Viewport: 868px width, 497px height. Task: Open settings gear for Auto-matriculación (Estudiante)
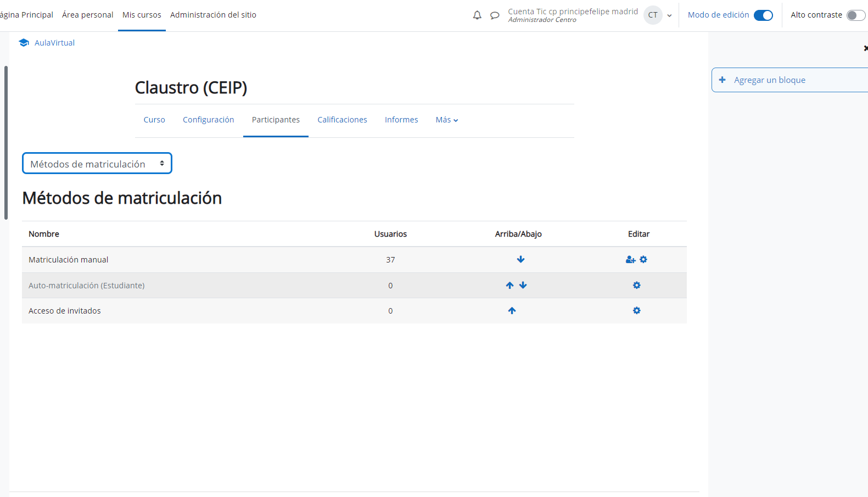[x=637, y=285]
